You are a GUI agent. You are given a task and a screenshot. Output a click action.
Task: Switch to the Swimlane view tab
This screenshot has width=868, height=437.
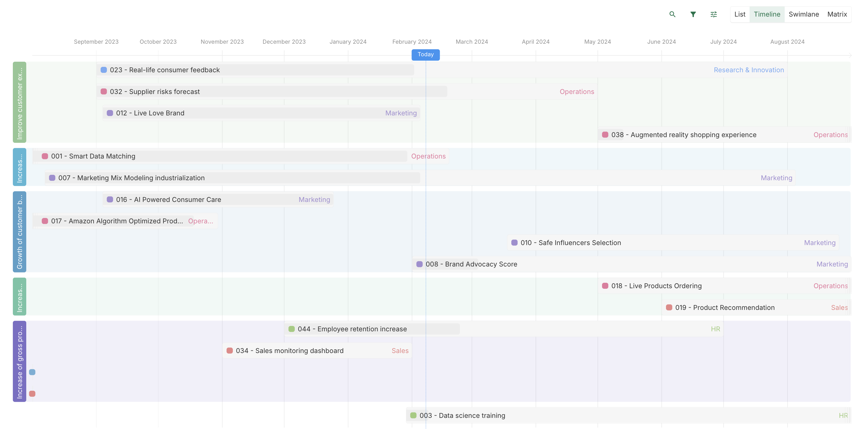(804, 14)
